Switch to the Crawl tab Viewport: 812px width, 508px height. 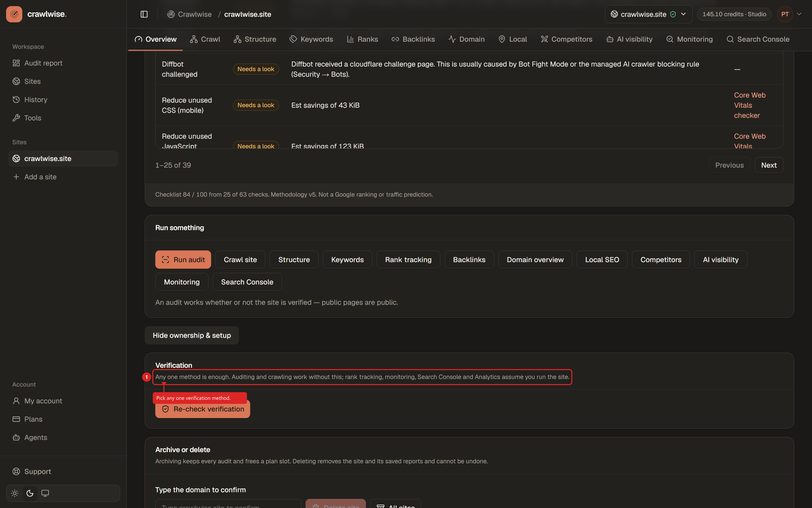click(205, 39)
